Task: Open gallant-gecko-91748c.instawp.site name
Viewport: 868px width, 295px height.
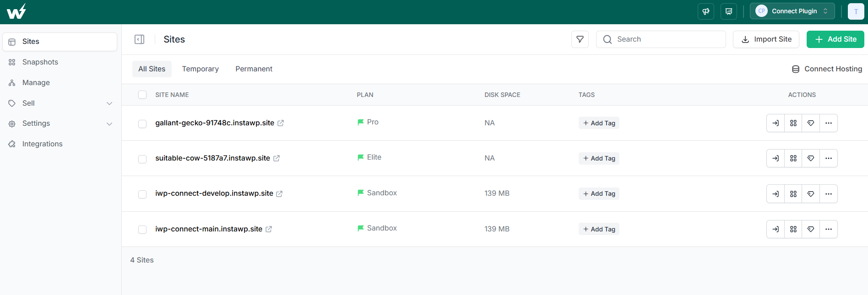Action: click(x=215, y=123)
